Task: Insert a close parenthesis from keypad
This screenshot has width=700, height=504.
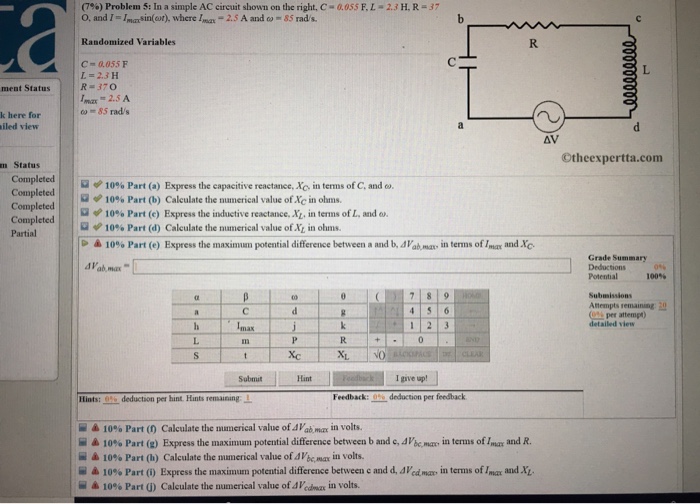Action: click(x=394, y=296)
